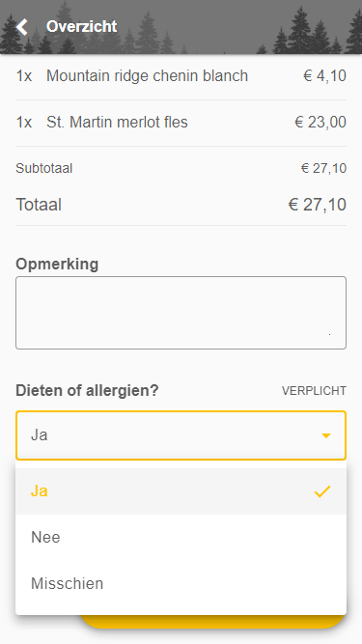Click the yellow checkmark next to Ja
This screenshot has height=644, width=362.
[x=322, y=491]
